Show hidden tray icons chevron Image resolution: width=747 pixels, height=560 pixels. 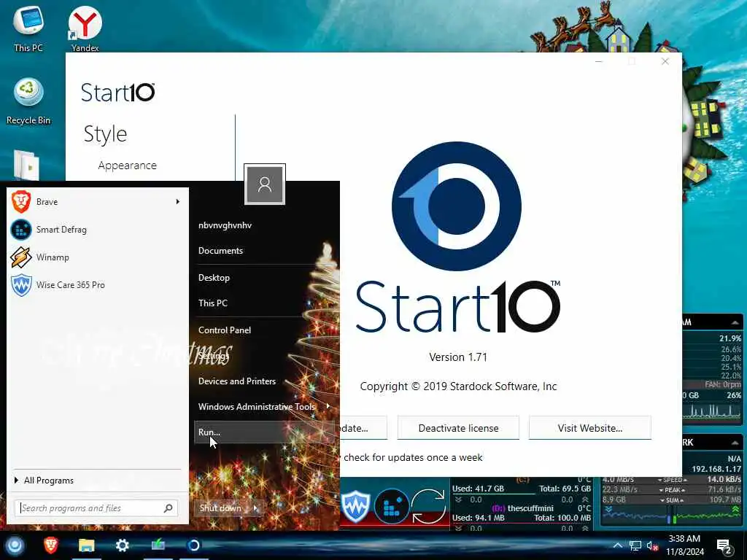pos(617,545)
